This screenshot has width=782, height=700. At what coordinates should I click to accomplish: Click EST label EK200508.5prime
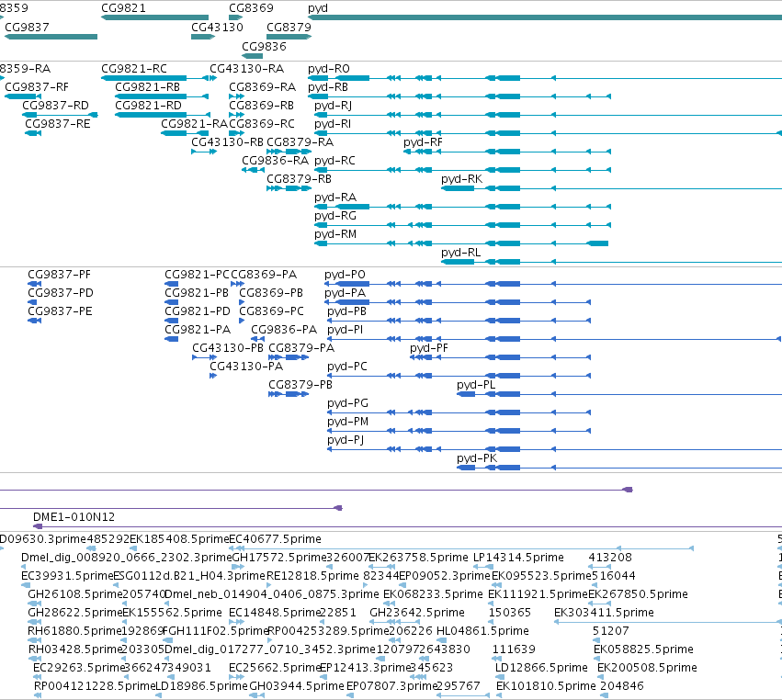pyautogui.click(x=647, y=668)
